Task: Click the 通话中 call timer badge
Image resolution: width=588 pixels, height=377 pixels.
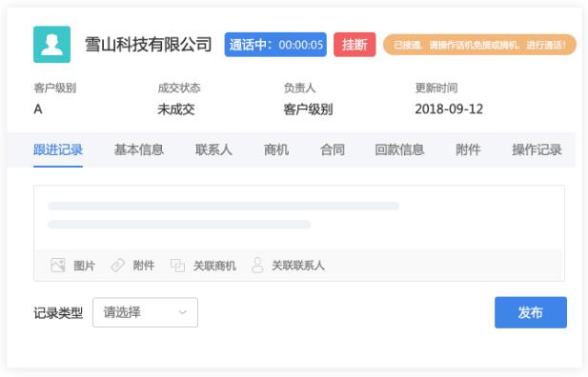Action: [x=275, y=45]
